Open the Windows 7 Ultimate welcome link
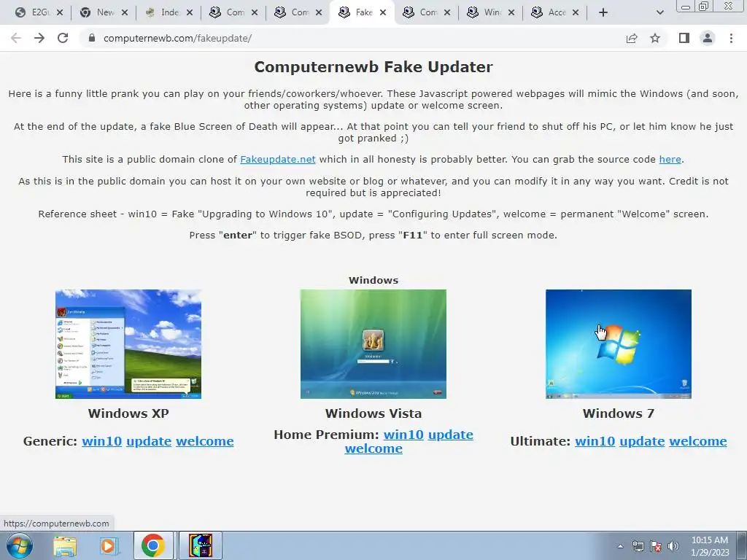Viewport: 747px width, 560px height. click(x=698, y=441)
